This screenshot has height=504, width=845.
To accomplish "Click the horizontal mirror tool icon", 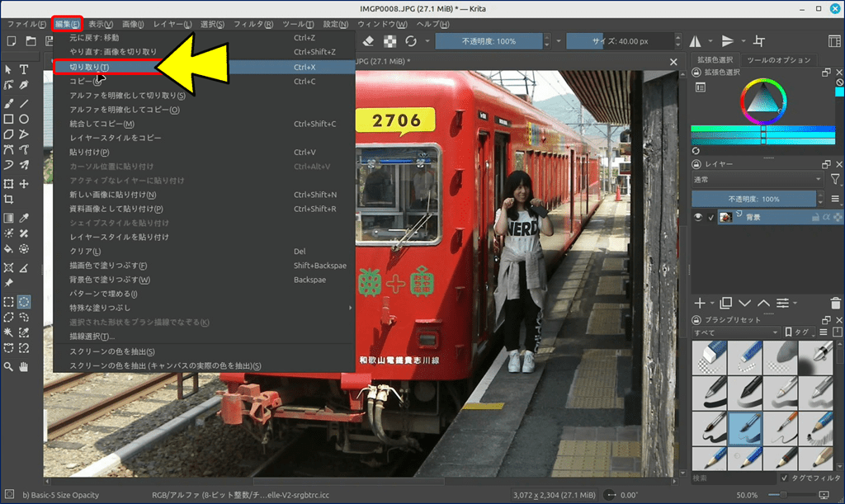I will [x=694, y=41].
